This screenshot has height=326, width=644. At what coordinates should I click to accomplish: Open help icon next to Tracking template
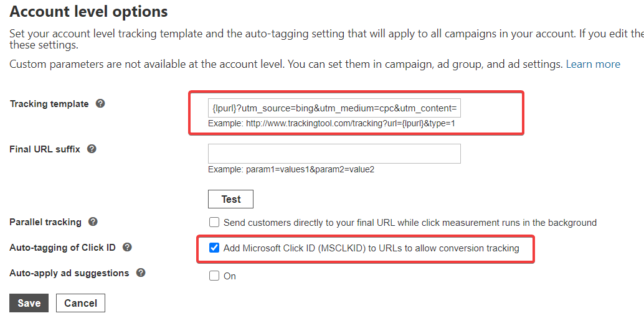pyautogui.click(x=100, y=104)
